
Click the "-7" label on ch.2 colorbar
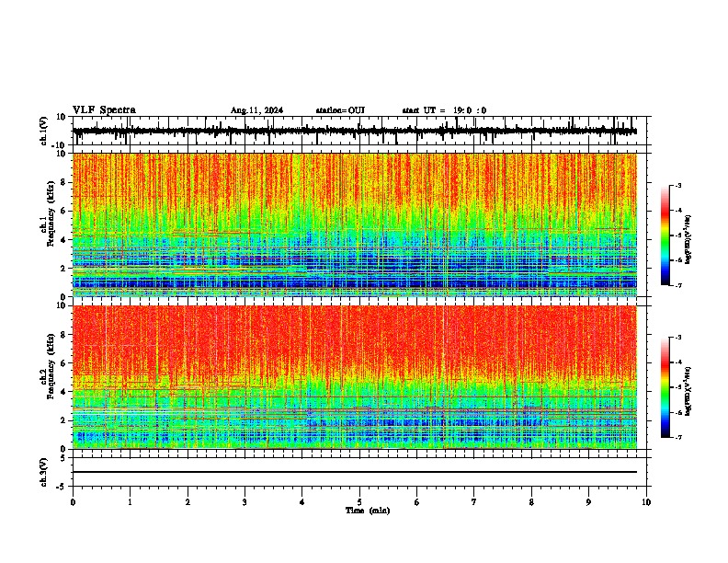click(x=678, y=438)
